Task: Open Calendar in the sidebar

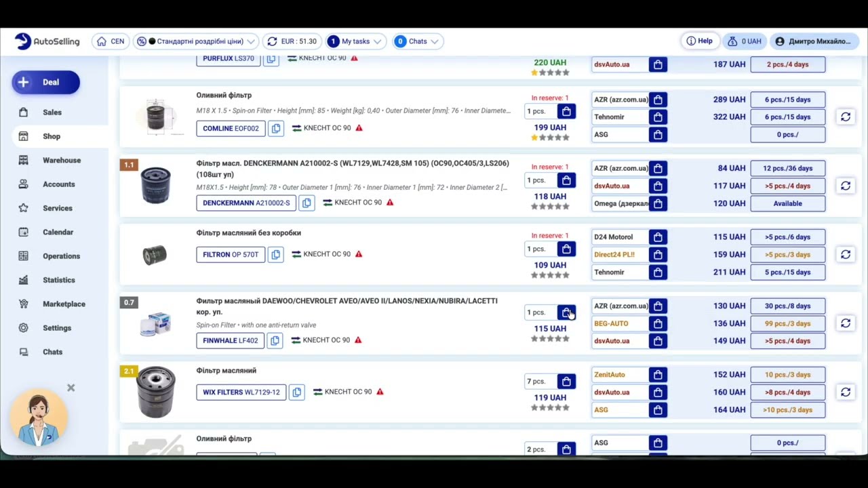Action: [x=58, y=232]
